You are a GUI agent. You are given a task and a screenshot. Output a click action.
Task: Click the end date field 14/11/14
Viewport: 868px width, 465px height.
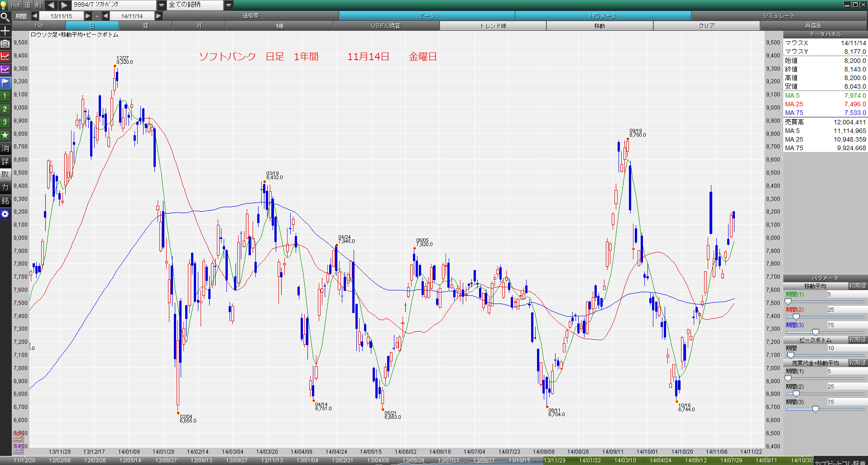coord(132,16)
